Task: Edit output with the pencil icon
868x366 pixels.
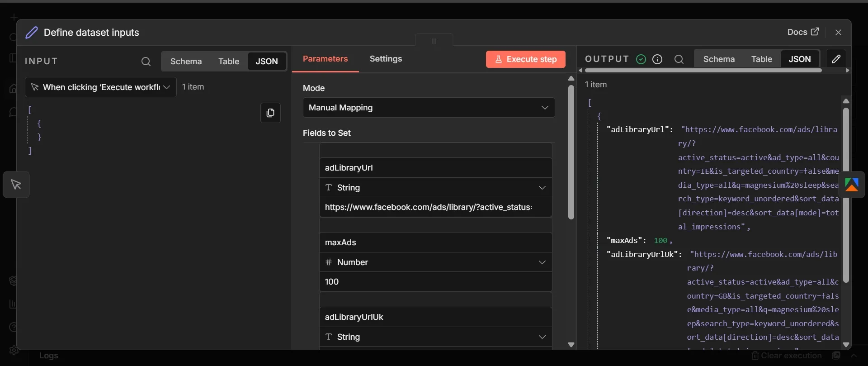Action: (x=836, y=59)
